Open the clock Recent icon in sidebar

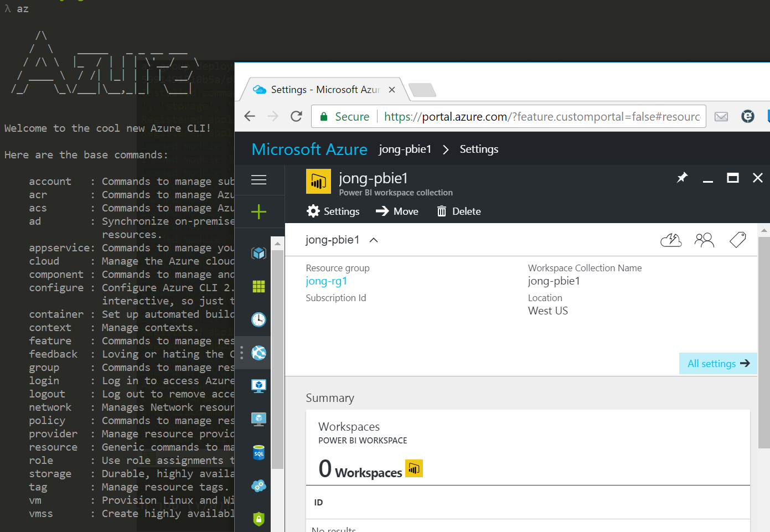tap(259, 319)
